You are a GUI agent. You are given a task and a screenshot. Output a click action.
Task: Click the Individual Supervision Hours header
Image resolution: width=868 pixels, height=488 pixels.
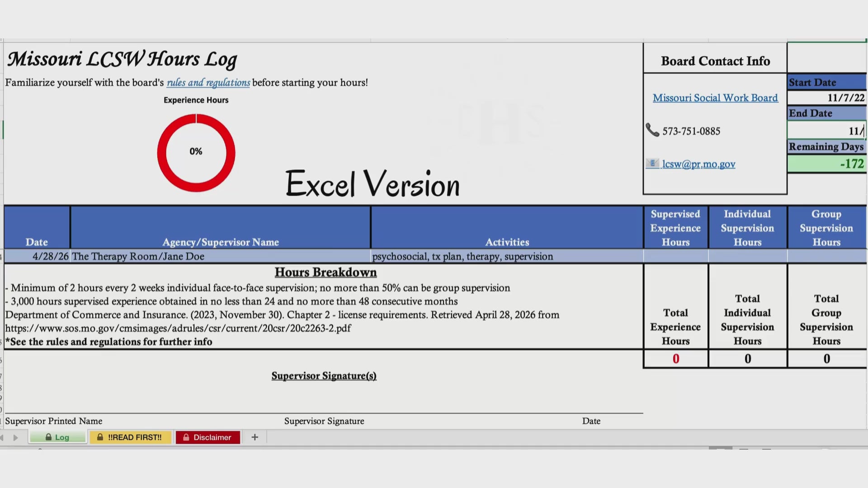coord(748,227)
